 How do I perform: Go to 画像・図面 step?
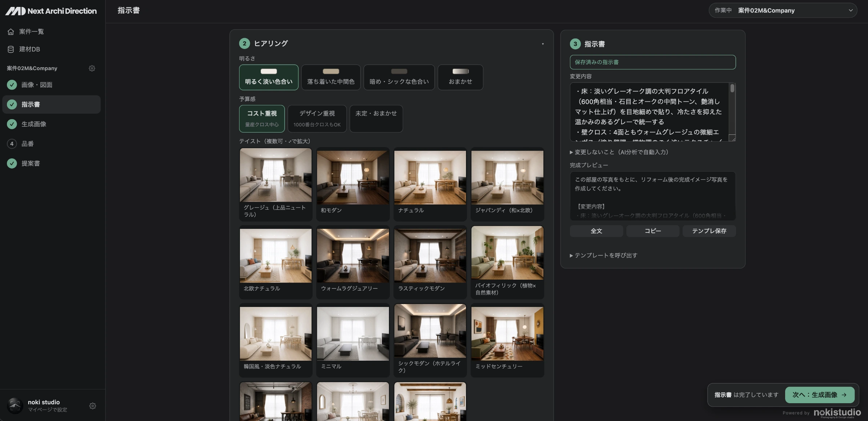click(x=51, y=85)
